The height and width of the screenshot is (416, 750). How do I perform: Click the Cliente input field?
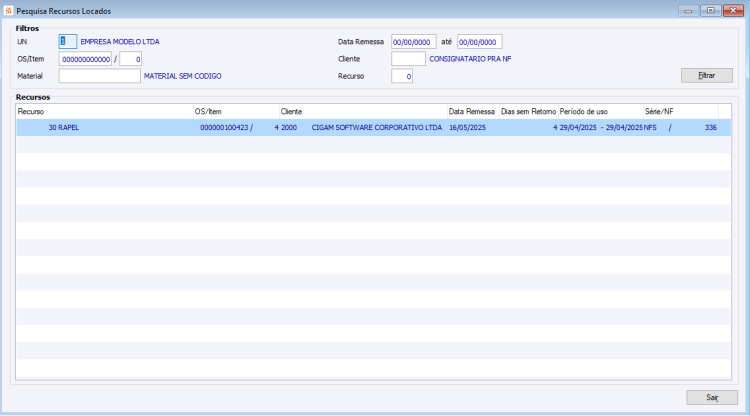pos(408,59)
